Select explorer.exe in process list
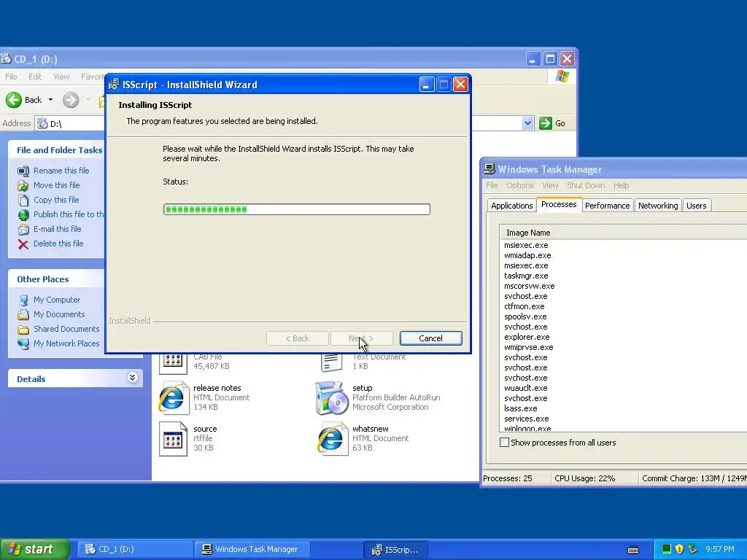The width and height of the screenshot is (747, 560). (x=527, y=337)
